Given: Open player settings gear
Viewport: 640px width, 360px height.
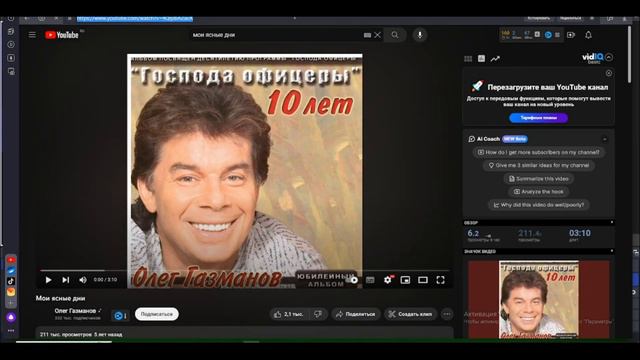Looking at the screenshot, I should (x=387, y=280).
